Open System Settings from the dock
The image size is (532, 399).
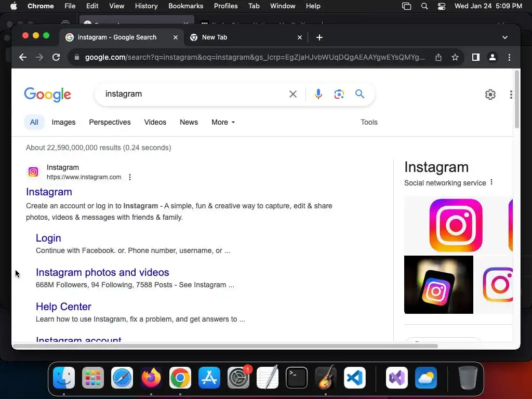[238, 378]
